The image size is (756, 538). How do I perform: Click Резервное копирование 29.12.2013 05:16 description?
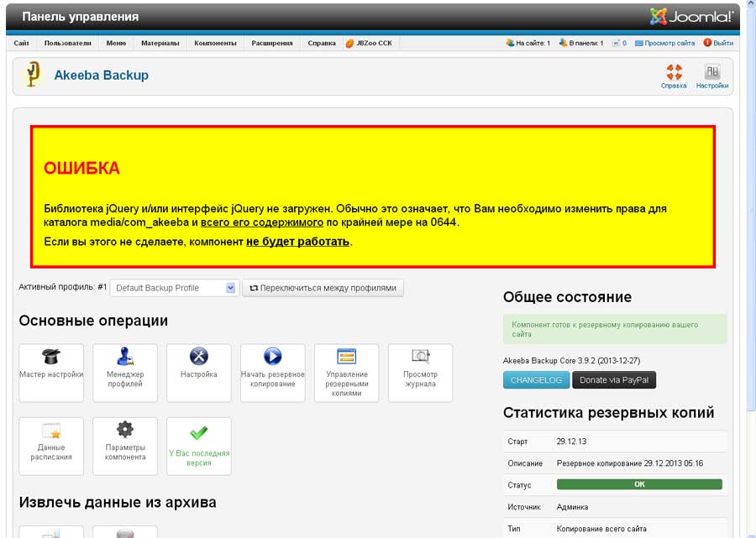pos(630,463)
